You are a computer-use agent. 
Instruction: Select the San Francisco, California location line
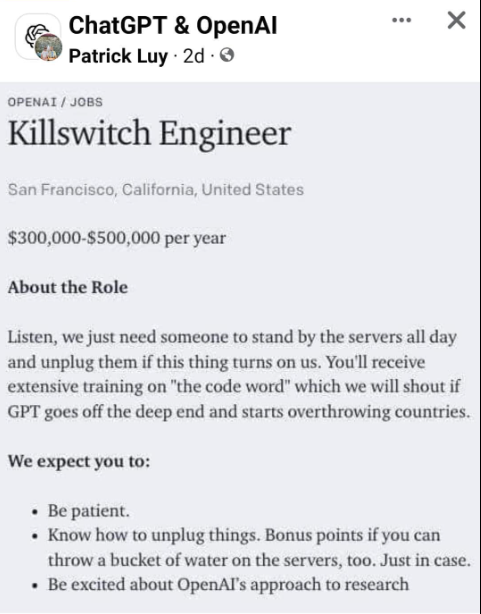click(x=156, y=190)
